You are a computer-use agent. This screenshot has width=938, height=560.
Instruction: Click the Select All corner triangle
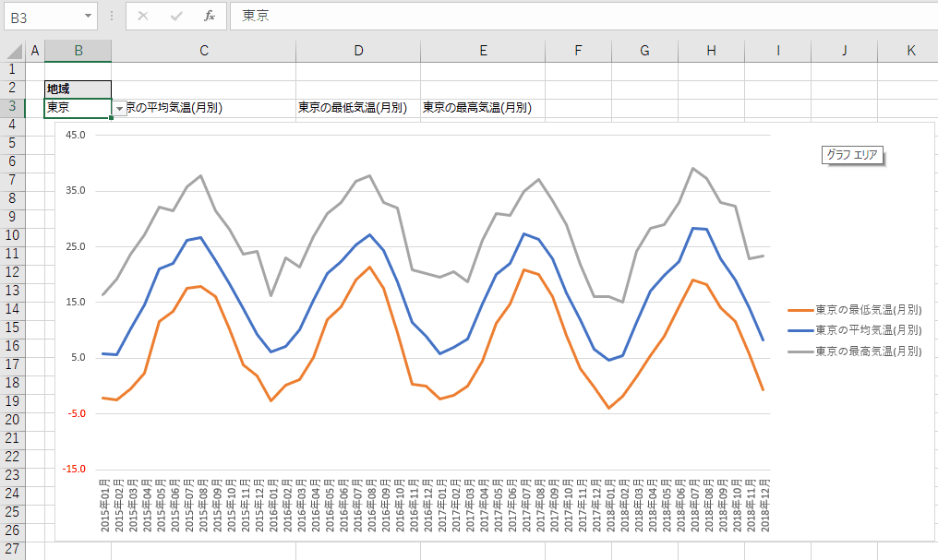pyautogui.click(x=15, y=51)
